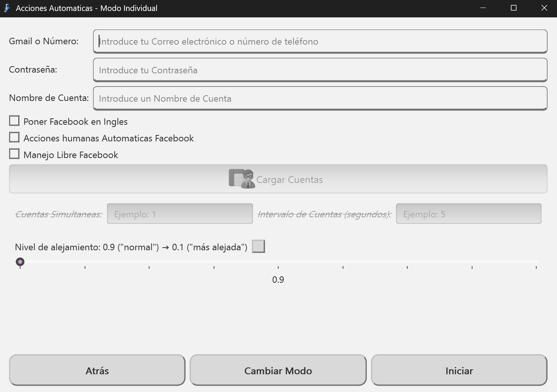
Task: Toggle the Nivel de alejamiento checkbox
Action: (x=258, y=246)
